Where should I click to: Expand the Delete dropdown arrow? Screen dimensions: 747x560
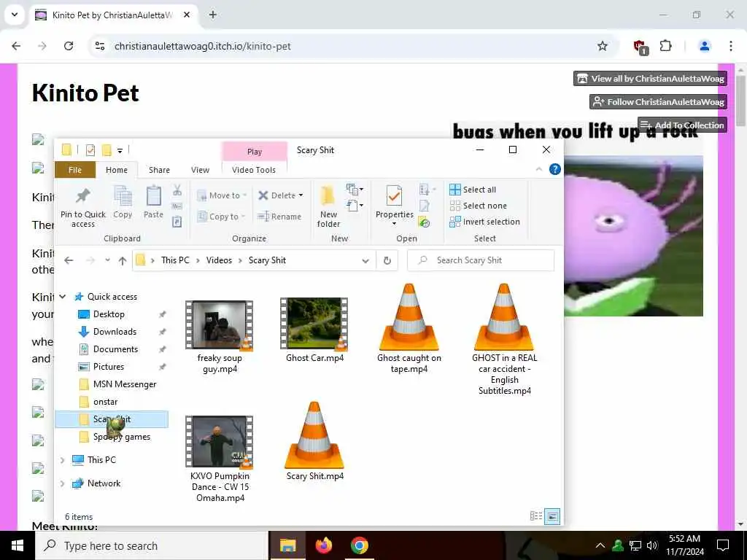(301, 195)
